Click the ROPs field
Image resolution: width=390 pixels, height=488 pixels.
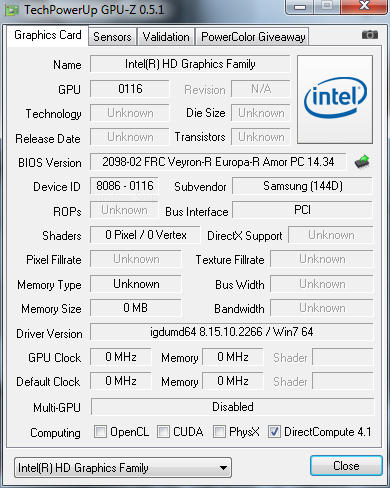[124, 210]
